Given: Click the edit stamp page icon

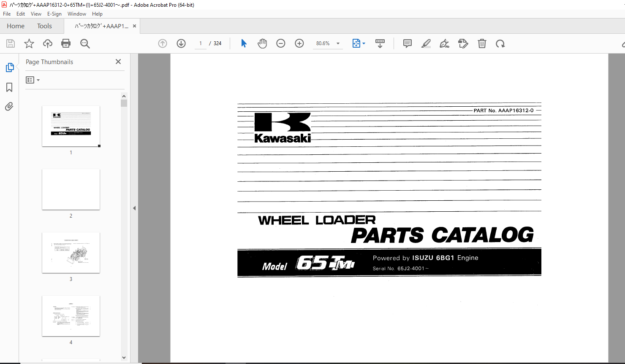Looking at the screenshot, I should pos(463,43).
